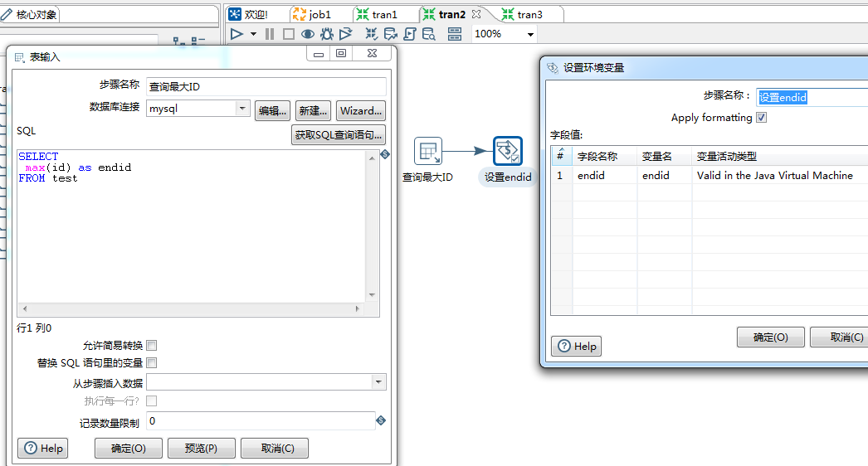The width and height of the screenshot is (868, 466).
Task: Toggle the Apply formatting checkbox
Action: [762, 118]
